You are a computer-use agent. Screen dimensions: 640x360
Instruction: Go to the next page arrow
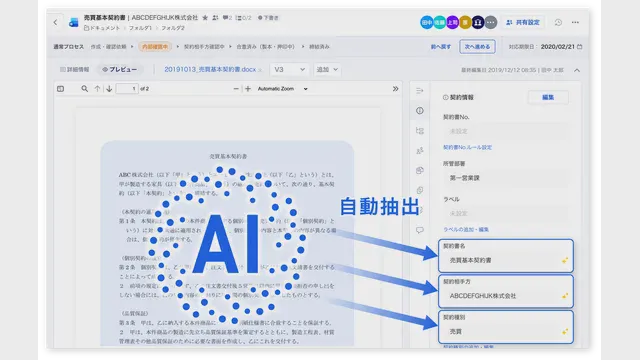[109, 89]
